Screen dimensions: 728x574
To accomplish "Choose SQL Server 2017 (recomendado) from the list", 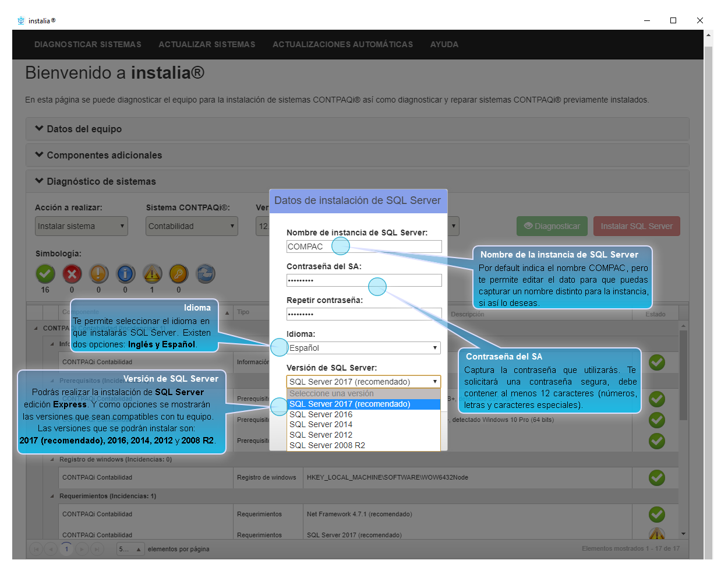I will tap(363, 404).
